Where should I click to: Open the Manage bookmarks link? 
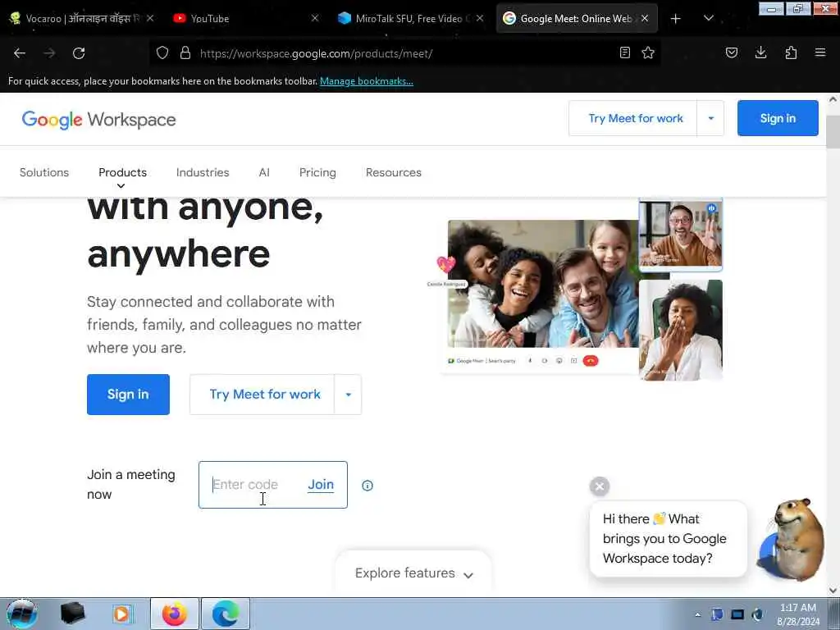coord(367,81)
